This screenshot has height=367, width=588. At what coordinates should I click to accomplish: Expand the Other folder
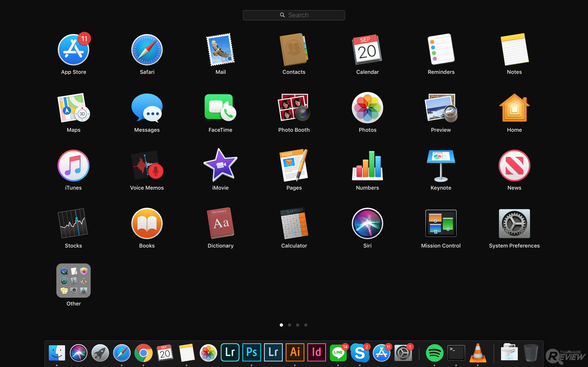tap(73, 281)
